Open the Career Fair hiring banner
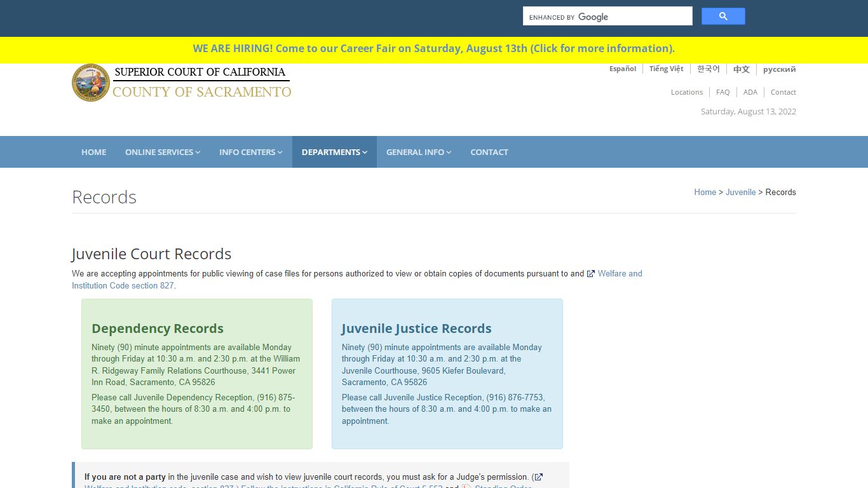868x488 pixels. point(434,48)
